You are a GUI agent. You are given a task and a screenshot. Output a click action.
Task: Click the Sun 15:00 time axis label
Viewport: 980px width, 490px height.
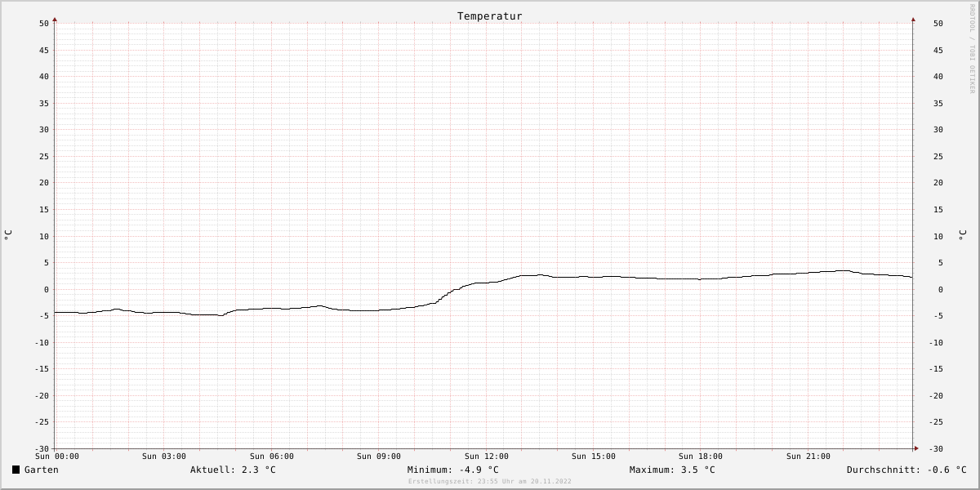pos(594,457)
